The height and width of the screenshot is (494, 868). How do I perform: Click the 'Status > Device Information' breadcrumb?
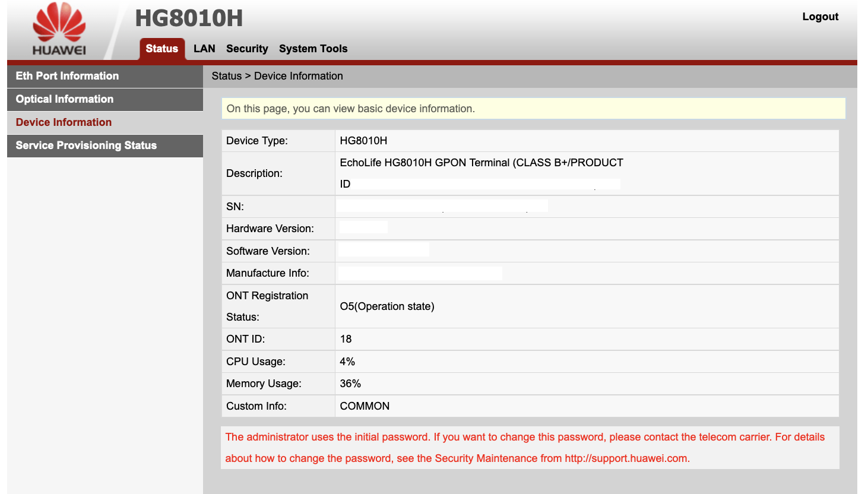coord(277,76)
